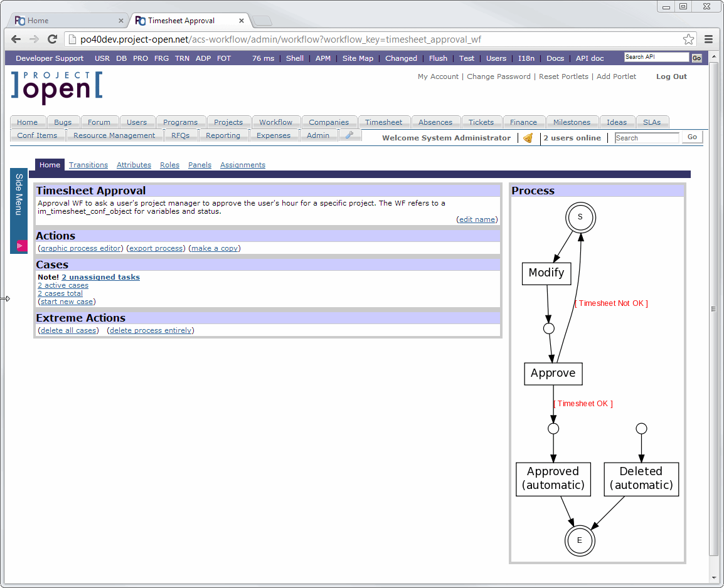
Task: Reload the page with the refresh icon
Action: [x=52, y=39]
